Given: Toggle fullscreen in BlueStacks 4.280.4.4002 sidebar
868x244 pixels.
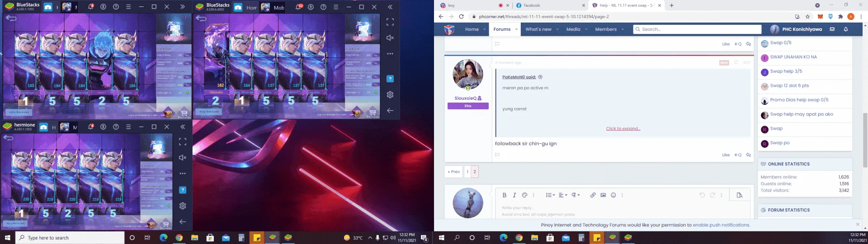Looking at the screenshot, I should pyautogui.click(x=390, y=22).
